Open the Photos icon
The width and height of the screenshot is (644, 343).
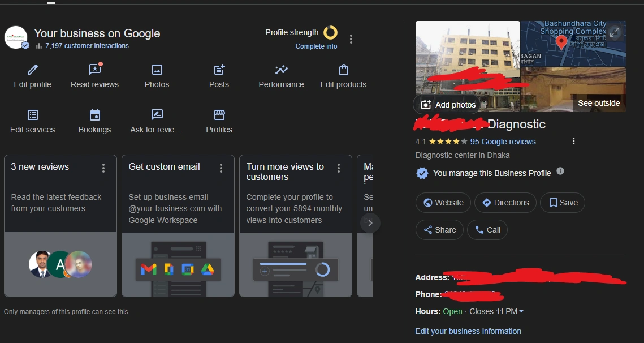[x=157, y=70]
